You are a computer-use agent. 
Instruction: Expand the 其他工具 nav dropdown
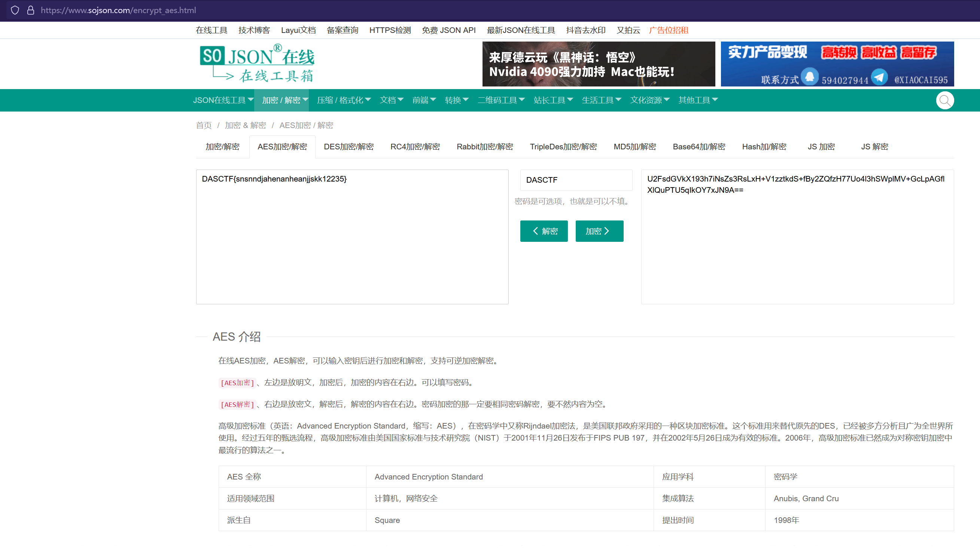click(698, 100)
